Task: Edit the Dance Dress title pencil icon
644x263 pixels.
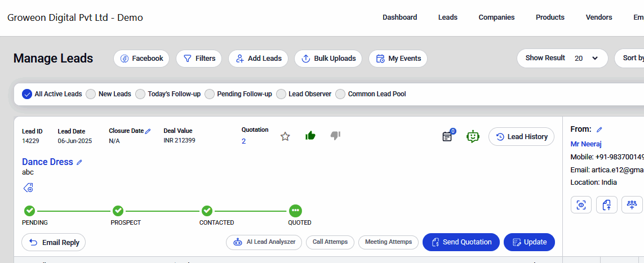Action: click(79, 162)
